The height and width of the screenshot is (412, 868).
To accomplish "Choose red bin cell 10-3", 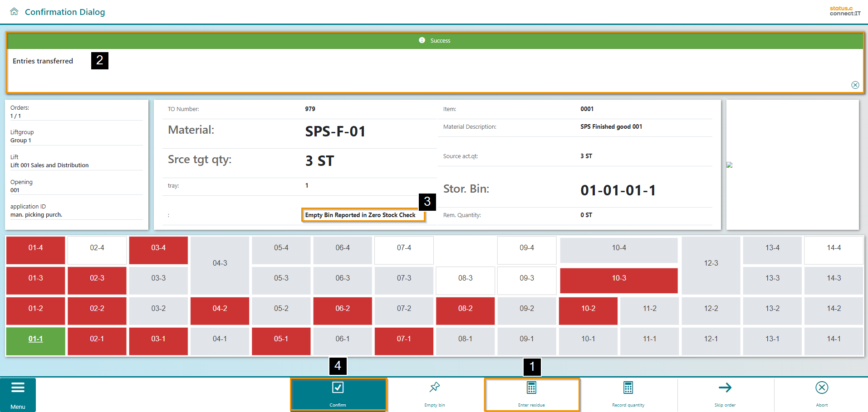I will click(618, 278).
